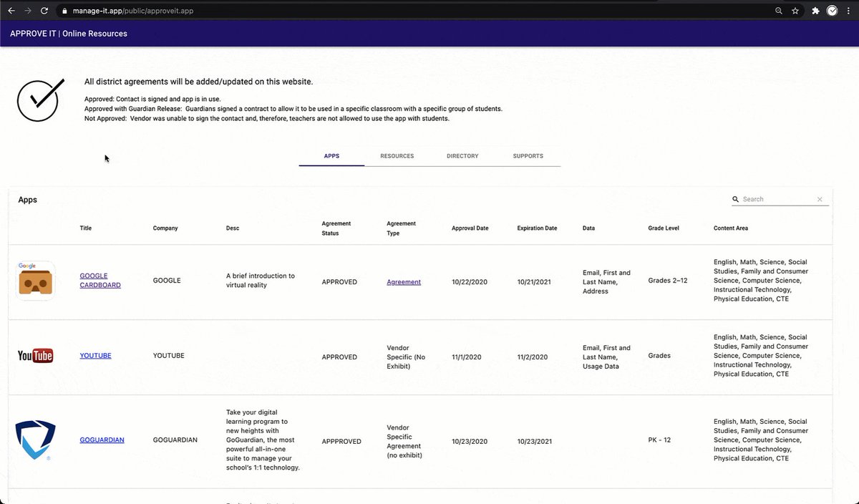Click the Data column header
The height and width of the screenshot is (504, 859).
coord(588,228)
